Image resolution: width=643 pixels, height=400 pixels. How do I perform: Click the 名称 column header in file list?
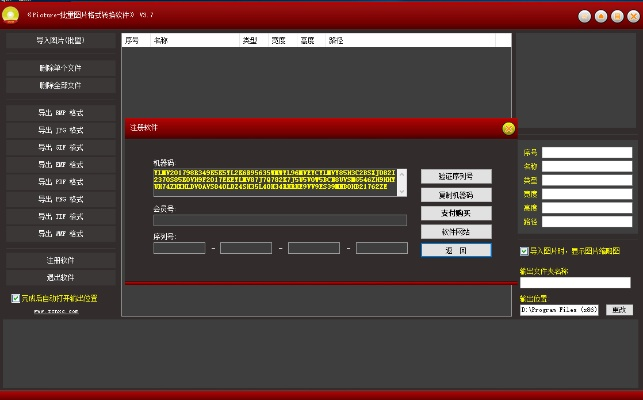(161, 41)
